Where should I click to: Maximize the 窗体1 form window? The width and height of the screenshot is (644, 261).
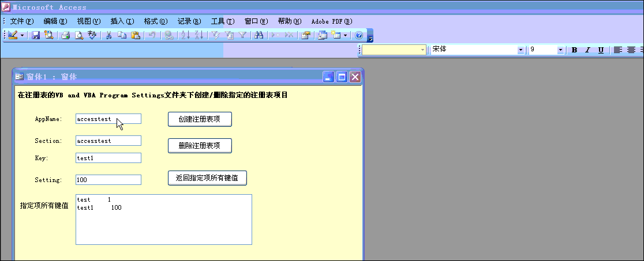pos(342,77)
